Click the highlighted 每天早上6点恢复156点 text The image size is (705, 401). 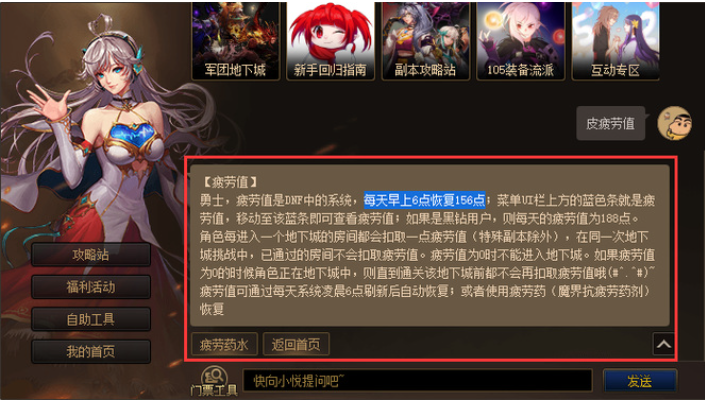(424, 200)
